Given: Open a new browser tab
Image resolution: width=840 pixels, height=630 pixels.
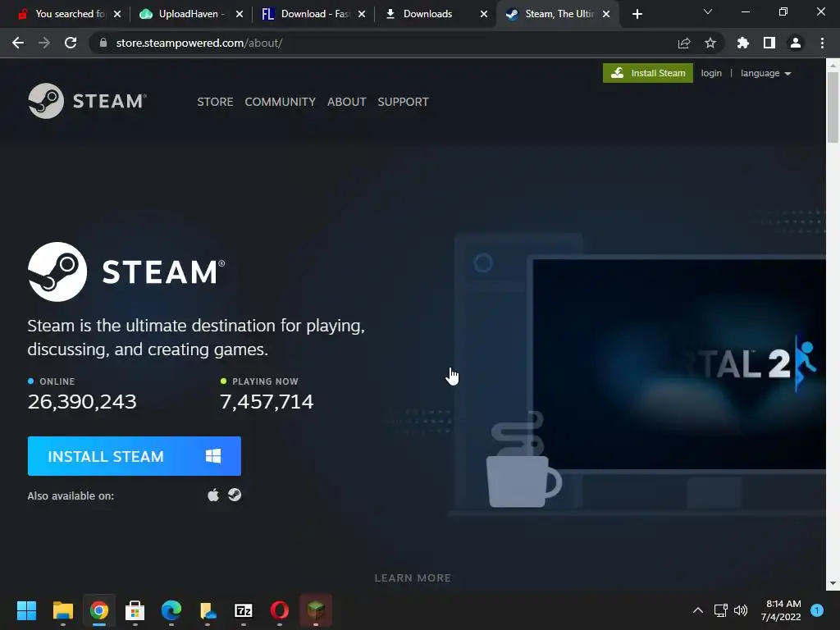Looking at the screenshot, I should [x=637, y=14].
